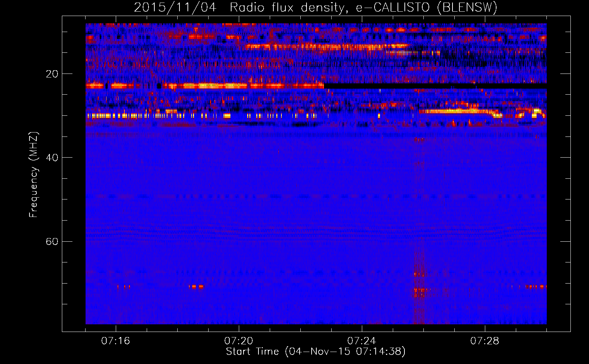589x364 pixels.
Task: Click the 07:16 time tick label
Action: coord(116,341)
